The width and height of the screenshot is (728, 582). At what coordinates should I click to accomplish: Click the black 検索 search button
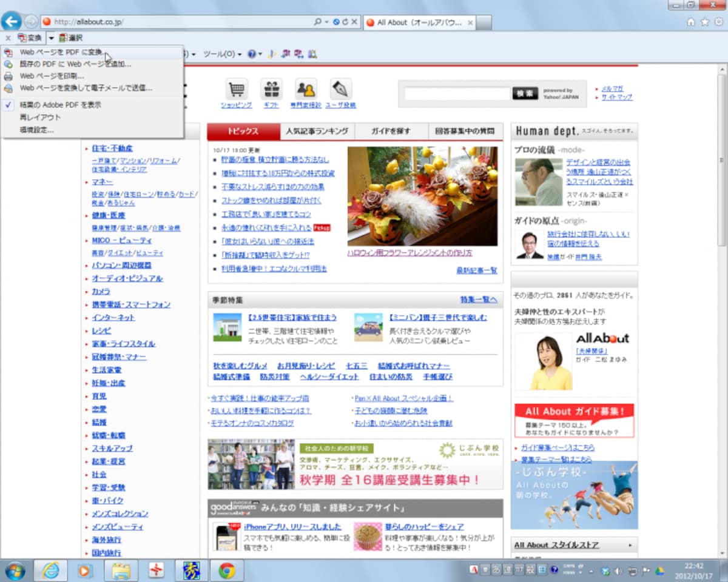point(525,93)
